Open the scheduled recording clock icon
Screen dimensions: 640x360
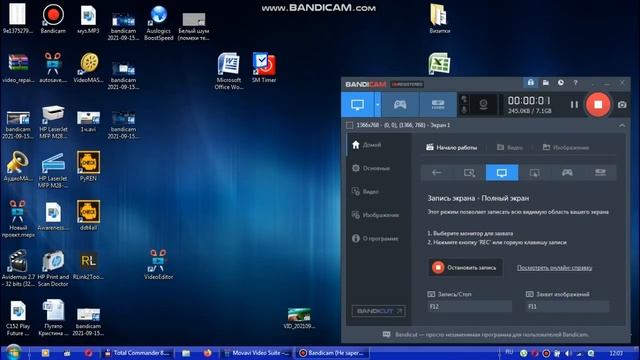point(561,83)
